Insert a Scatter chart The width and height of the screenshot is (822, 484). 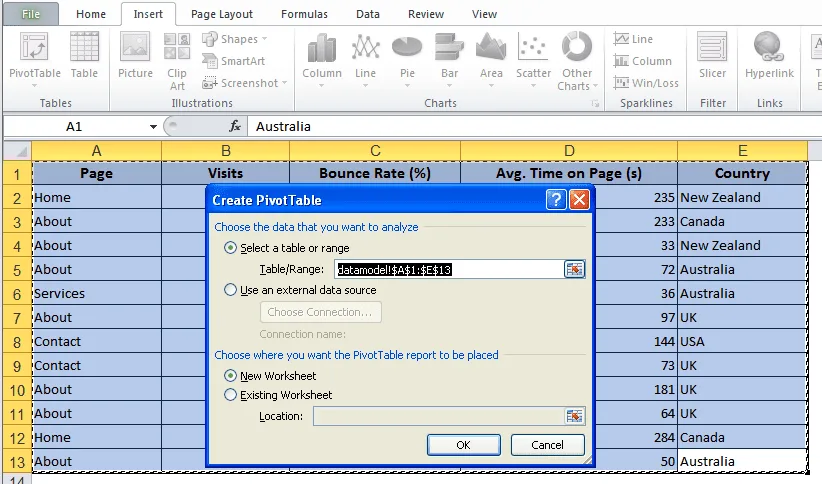point(533,60)
